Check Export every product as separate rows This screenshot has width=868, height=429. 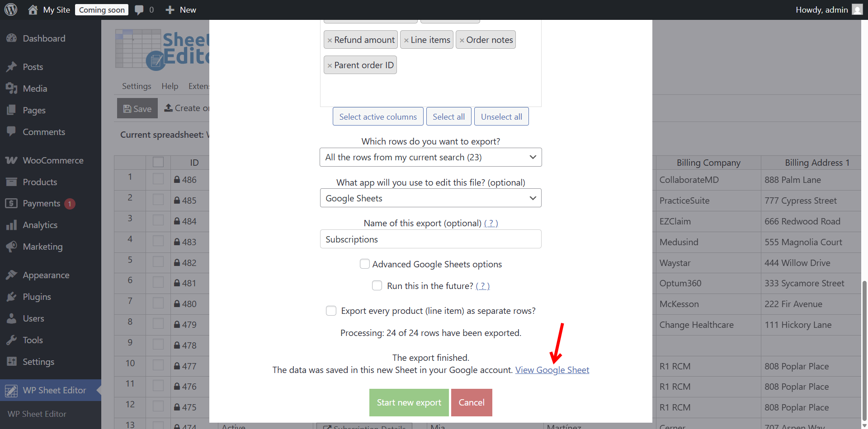click(x=331, y=311)
